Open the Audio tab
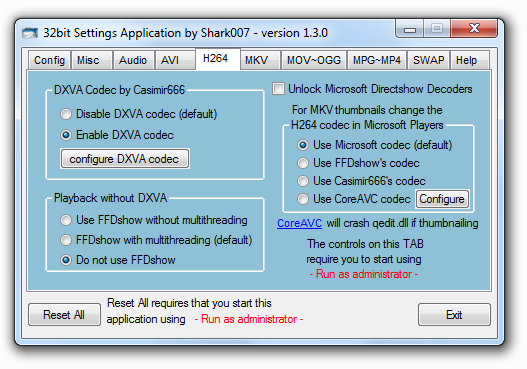 133,60
